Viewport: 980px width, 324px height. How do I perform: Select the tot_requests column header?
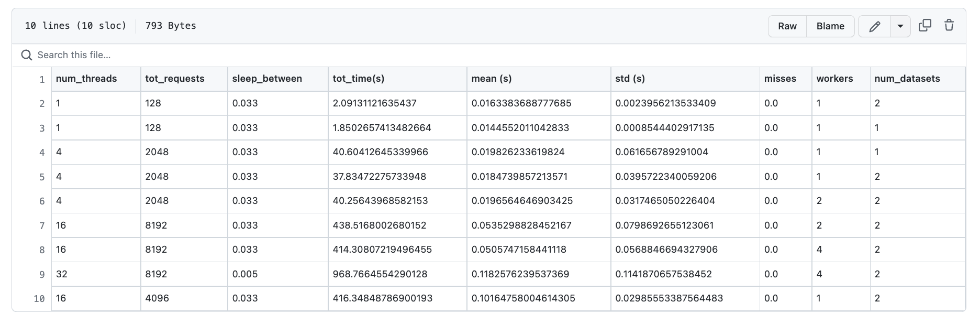point(175,79)
